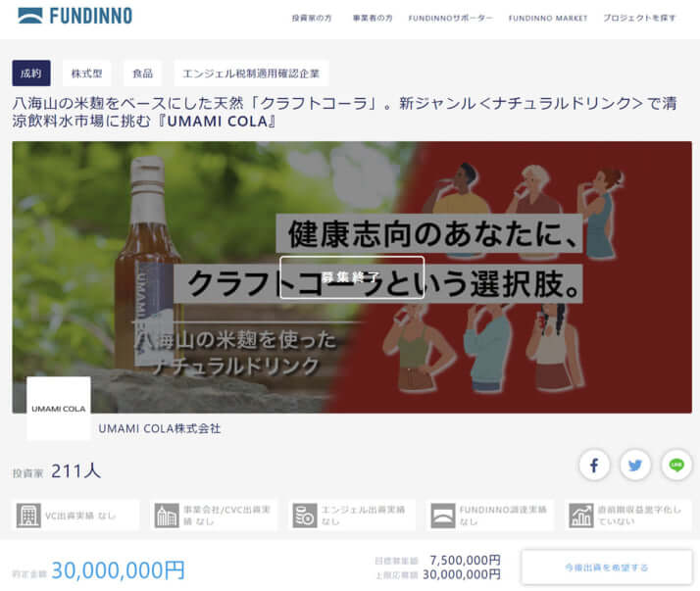Open FUNDINNO MARKET menu item
Image resolution: width=700 pixels, height=591 pixels.
coord(548,18)
